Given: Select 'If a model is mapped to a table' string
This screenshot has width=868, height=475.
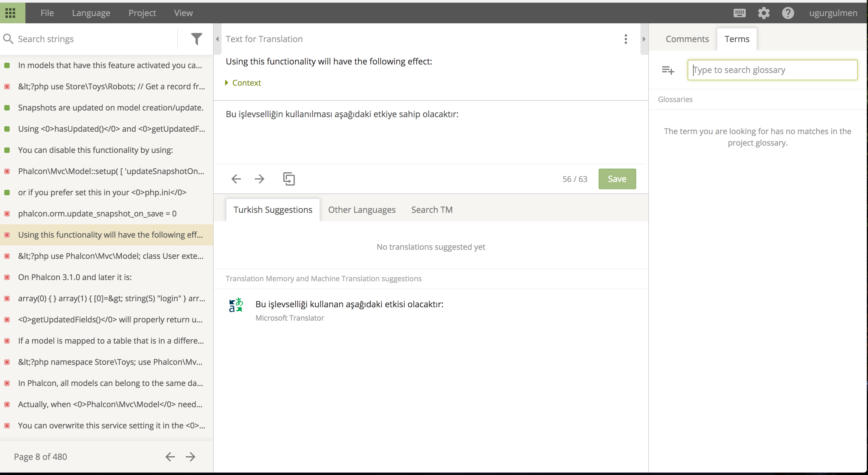Looking at the screenshot, I should coord(107,341).
